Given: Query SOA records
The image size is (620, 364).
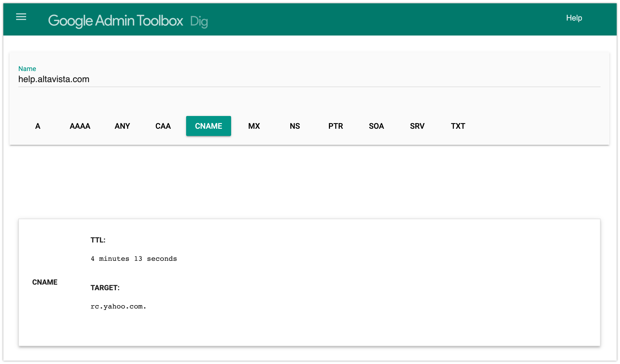Looking at the screenshot, I should pos(376,126).
